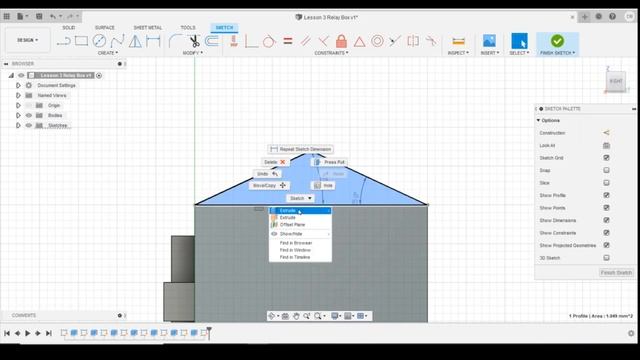
Task: Select the Circle sketch tool
Action: pos(99,41)
